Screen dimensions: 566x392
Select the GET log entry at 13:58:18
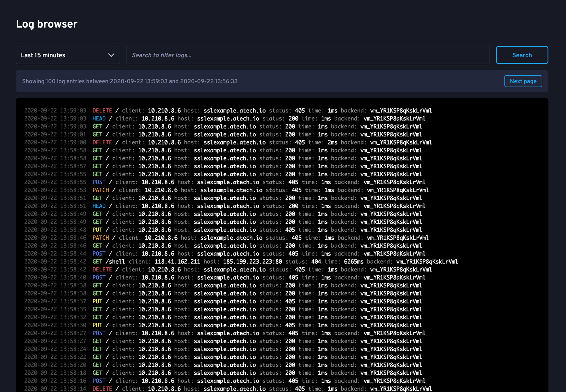[x=223, y=373]
